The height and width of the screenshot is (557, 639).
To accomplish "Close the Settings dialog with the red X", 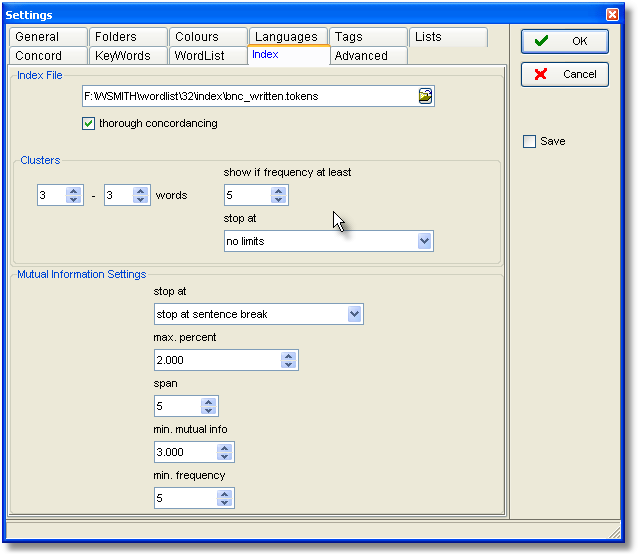I will point(612,15).
